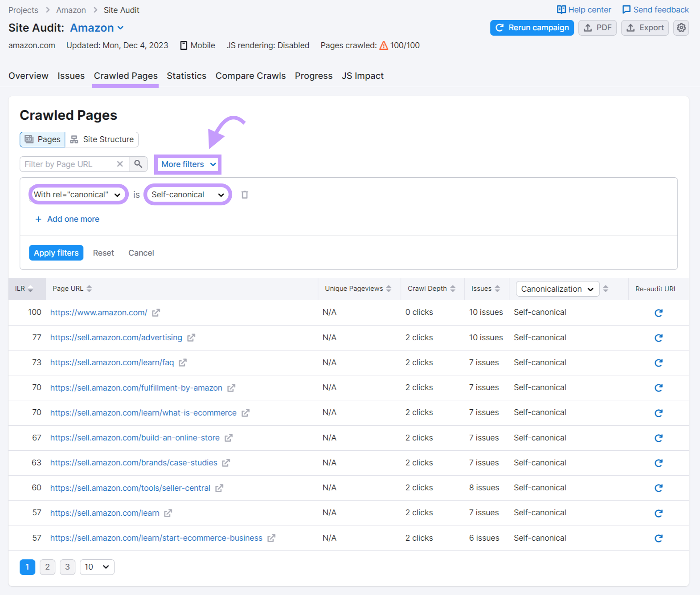Re-audit the sell.amazon.com/advertising row
The image size is (700, 595).
[x=658, y=338]
